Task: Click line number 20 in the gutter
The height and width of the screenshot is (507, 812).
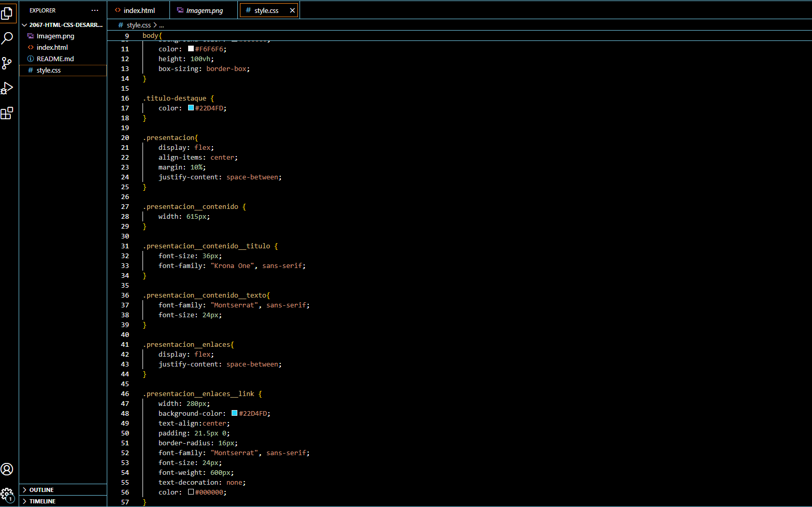Action: [x=125, y=138]
